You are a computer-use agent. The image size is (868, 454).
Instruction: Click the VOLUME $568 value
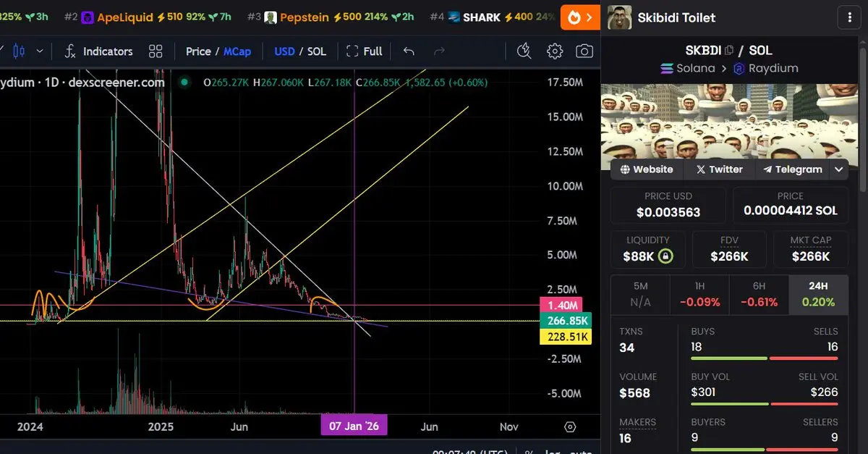click(634, 393)
